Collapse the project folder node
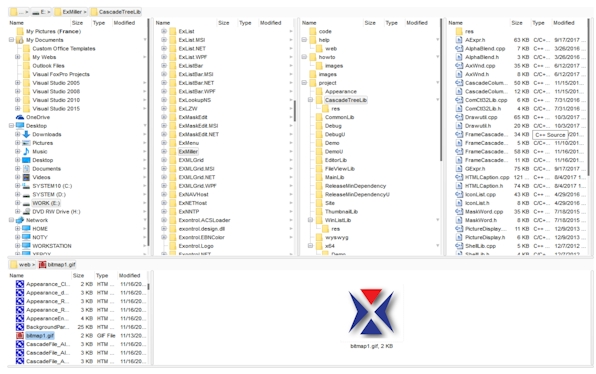The height and width of the screenshot is (374, 596). tap(304, 82)
